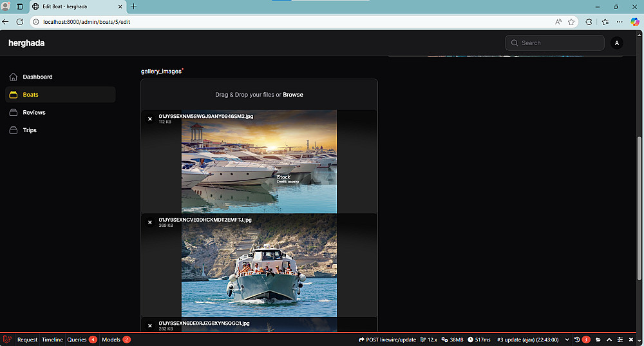This screenshot has height=346, width=644.
Task: Focus the admin Search field
Action: click(554, 43)
